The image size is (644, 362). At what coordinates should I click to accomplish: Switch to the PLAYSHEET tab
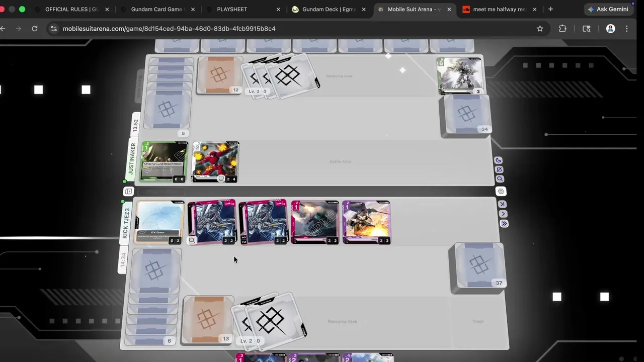(x=232, y=9)
